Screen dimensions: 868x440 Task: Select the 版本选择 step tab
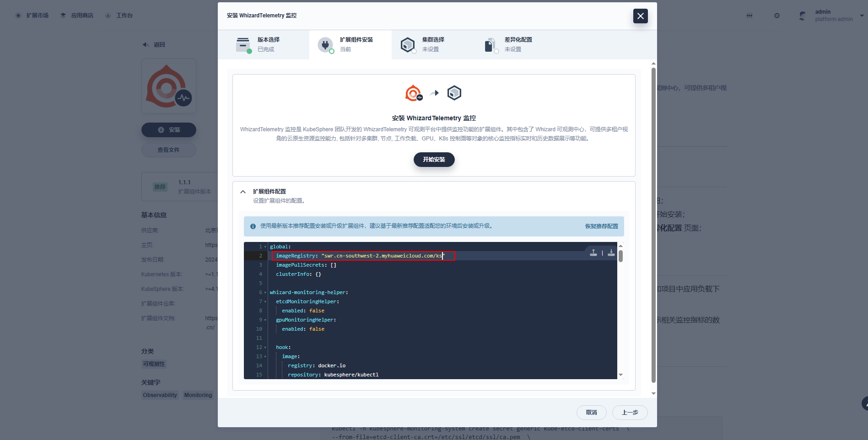click(x=264, y=44)
